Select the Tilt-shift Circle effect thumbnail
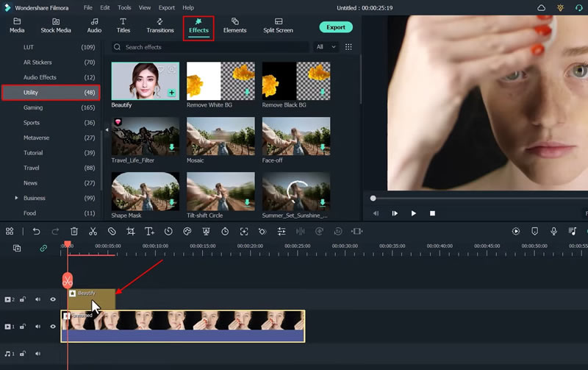 coord(220,191)
